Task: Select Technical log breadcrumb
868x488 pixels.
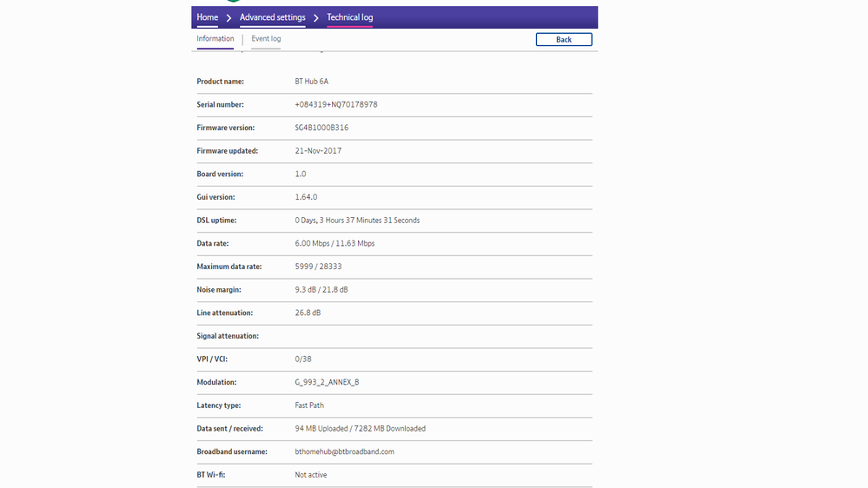Action: (349, 17)
